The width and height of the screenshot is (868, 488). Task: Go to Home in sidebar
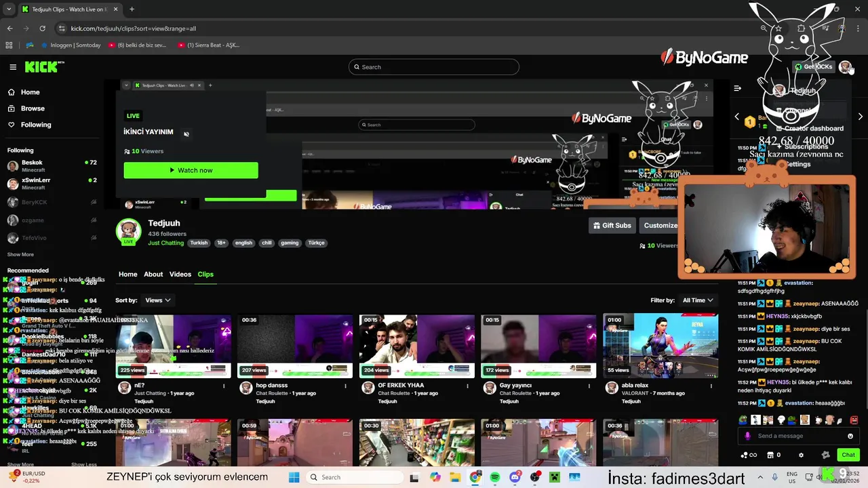(x=30, y=92)
